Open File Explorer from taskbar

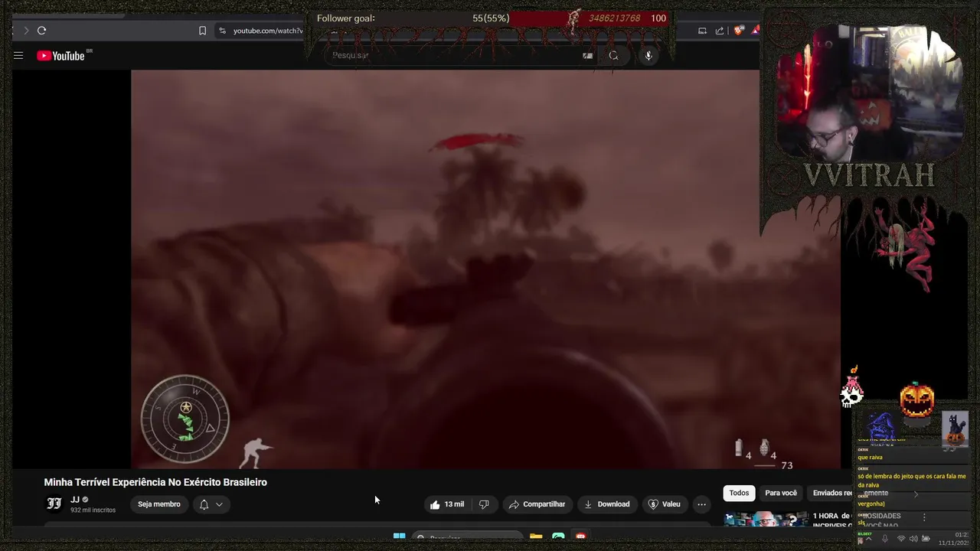(536, 537)
